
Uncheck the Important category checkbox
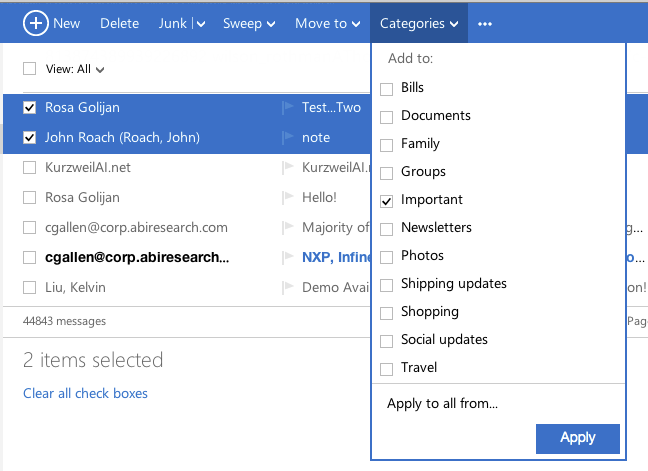386,201
